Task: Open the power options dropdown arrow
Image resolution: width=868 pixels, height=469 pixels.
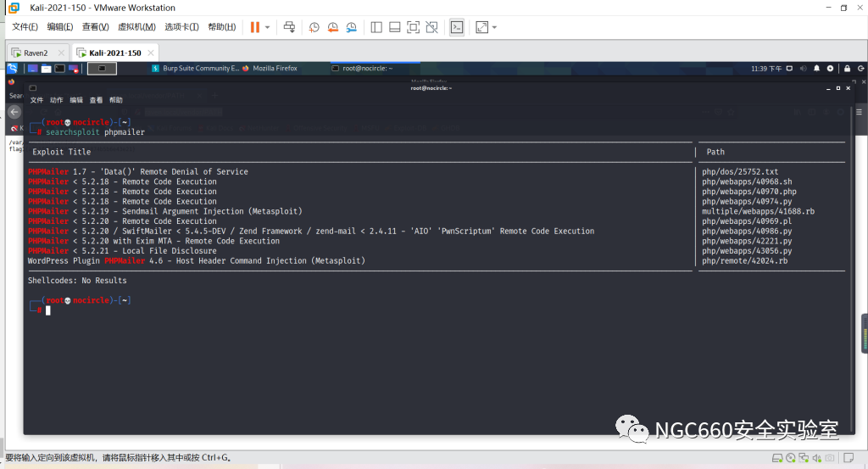Action: tap(267, 27)
